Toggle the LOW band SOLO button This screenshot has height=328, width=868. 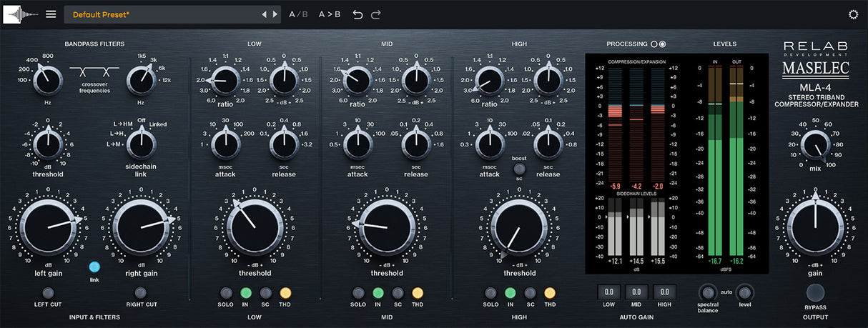226,292
